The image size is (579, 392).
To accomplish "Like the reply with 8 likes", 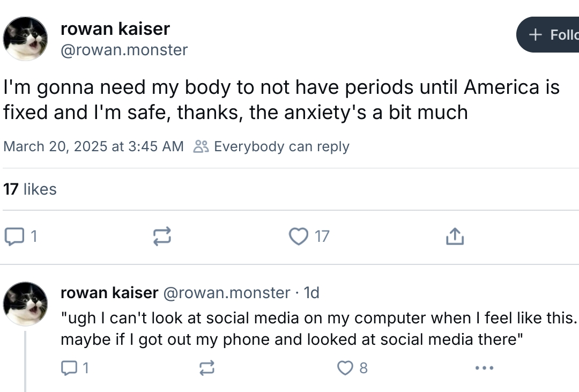I will coord(345,368).
